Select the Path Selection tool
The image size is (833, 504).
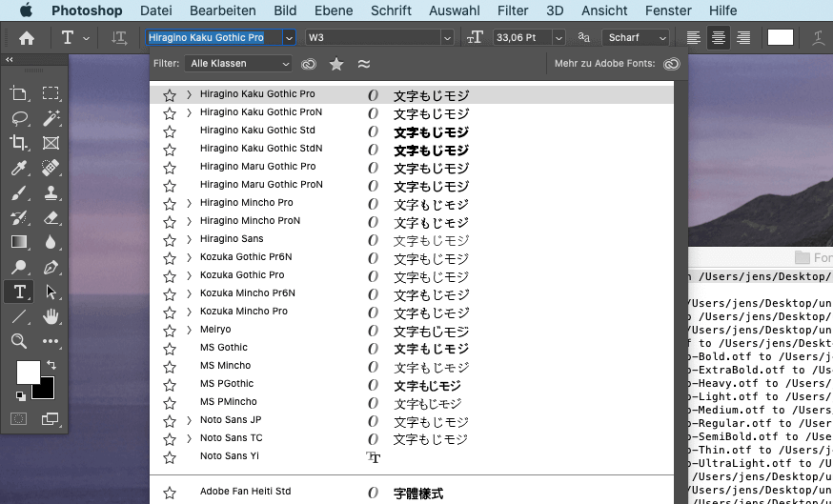(51, 292)
